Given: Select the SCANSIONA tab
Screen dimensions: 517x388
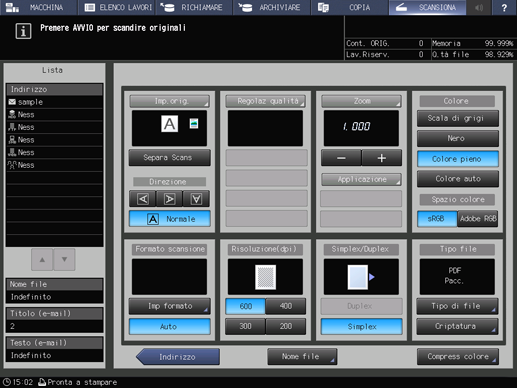Looking at the screenshot, I should tap(427, 7).
